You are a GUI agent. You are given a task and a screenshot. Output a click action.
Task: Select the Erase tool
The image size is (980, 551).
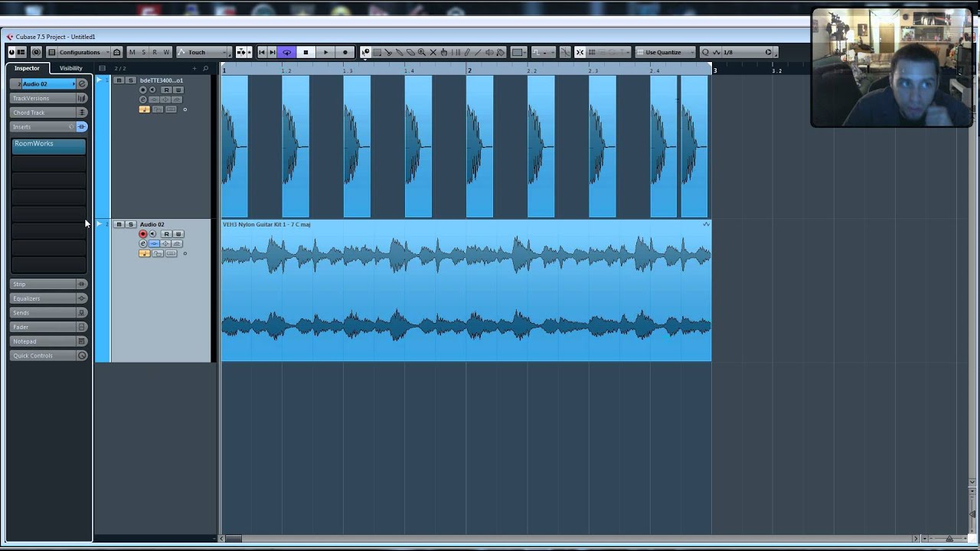click(x=410, y=52)
